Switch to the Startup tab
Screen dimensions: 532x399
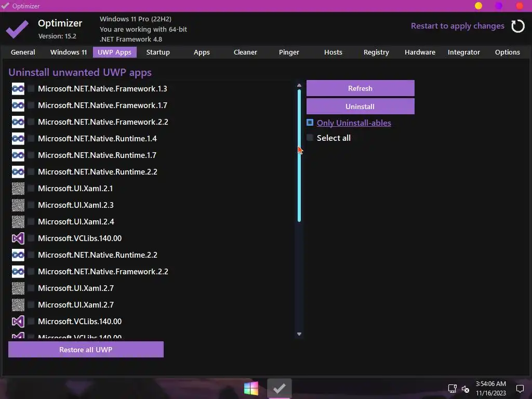[158, 52]
